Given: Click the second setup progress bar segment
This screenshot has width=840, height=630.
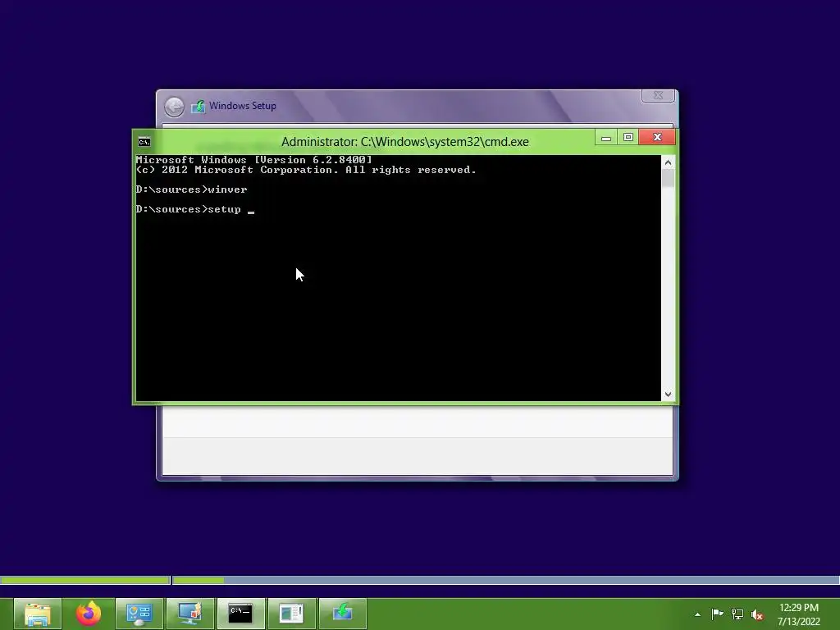Looking at the screenshot, I should coord(505,580).
